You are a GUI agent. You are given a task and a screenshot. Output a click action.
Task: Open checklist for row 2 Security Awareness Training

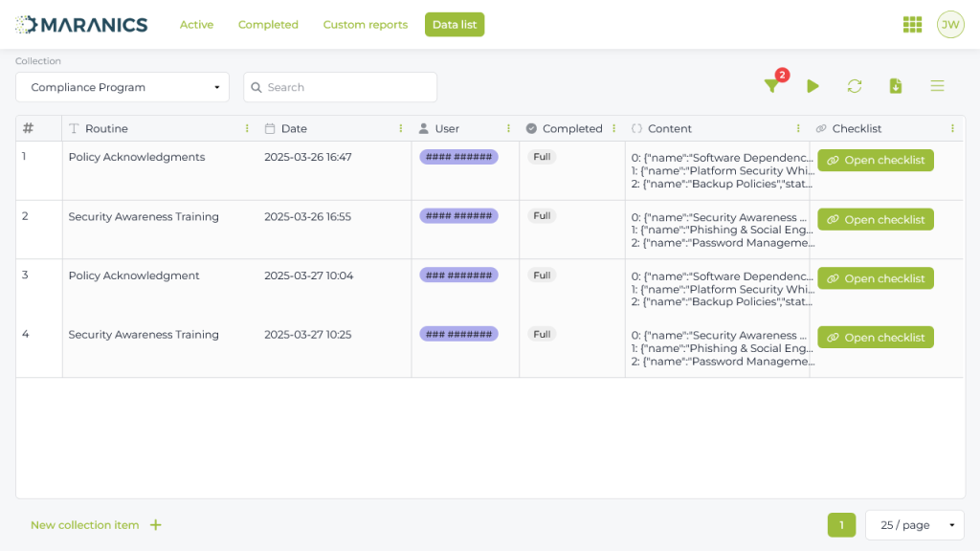click(x=876, y=219)
